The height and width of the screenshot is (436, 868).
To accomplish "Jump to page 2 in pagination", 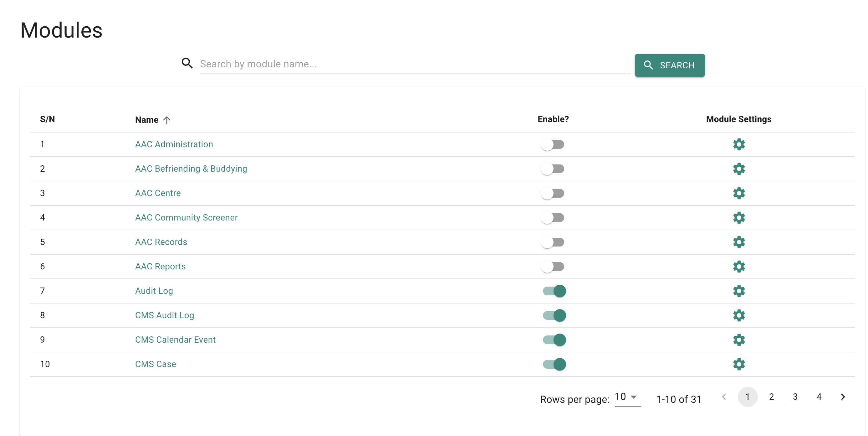I will (771, 397).
